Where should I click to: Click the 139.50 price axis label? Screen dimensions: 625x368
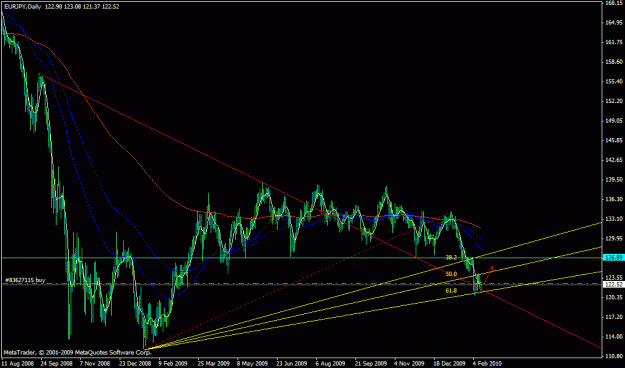(x=614, y=179)
